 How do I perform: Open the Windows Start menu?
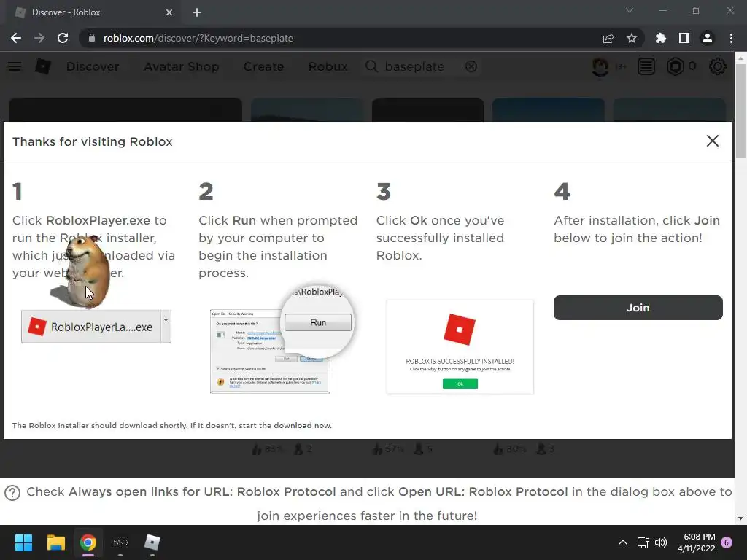pyautogui.click(x=23, y=542)
